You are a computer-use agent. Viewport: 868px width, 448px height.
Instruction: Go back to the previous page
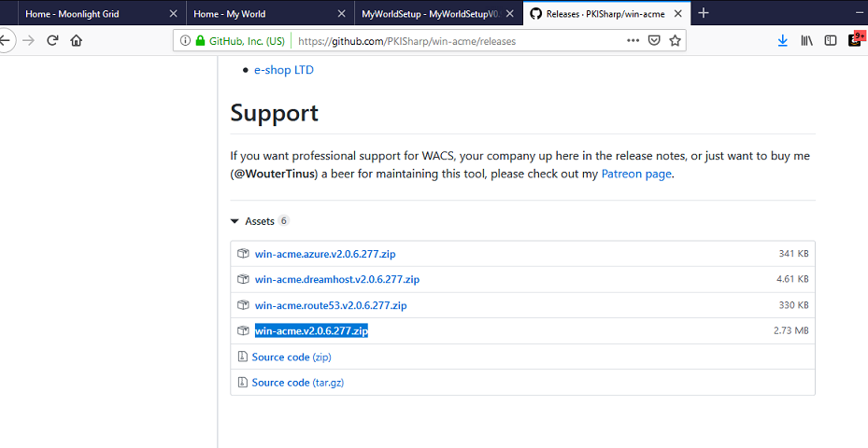6,40
